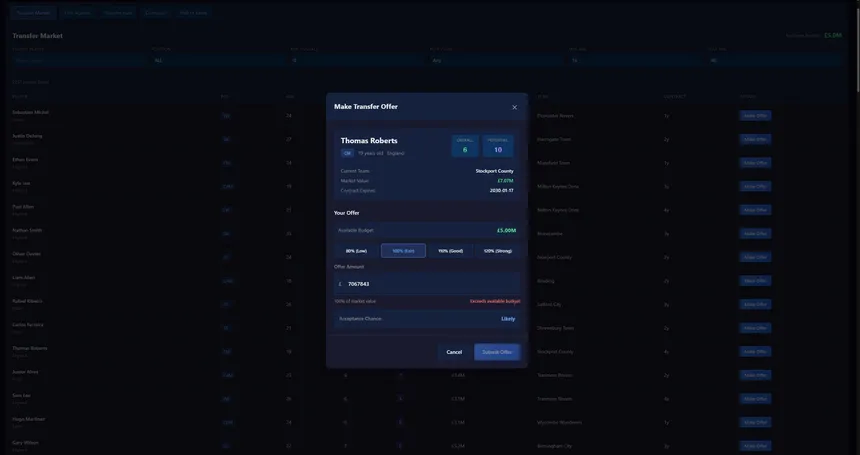Make offer for Hugo Martinez
The image size is (860, 455).
(755, 422)
